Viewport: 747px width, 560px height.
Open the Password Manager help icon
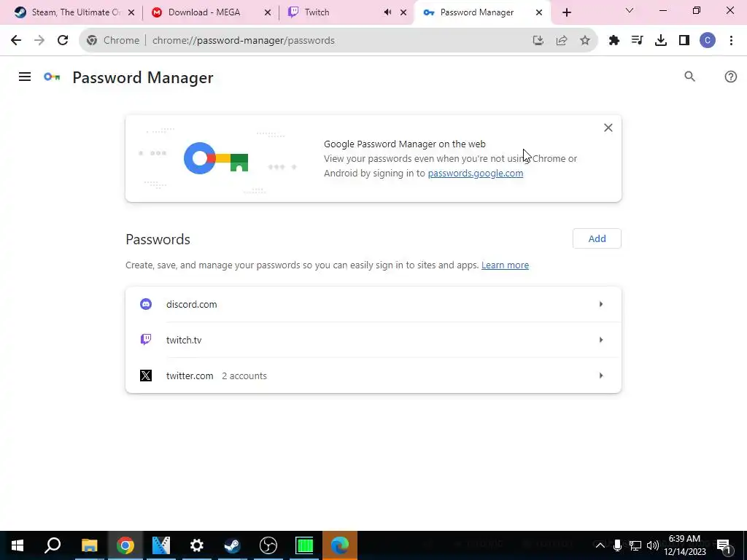point(730,77)
